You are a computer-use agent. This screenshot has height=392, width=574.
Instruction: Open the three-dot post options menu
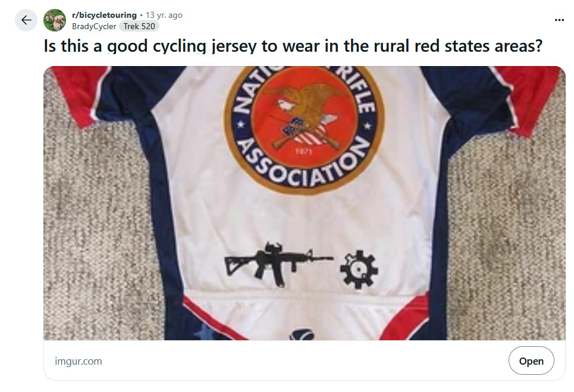pos(559,20)
